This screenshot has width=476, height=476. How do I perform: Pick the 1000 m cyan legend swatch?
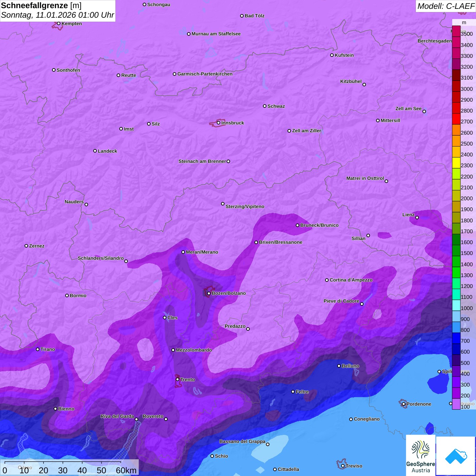tap(456, 305)
